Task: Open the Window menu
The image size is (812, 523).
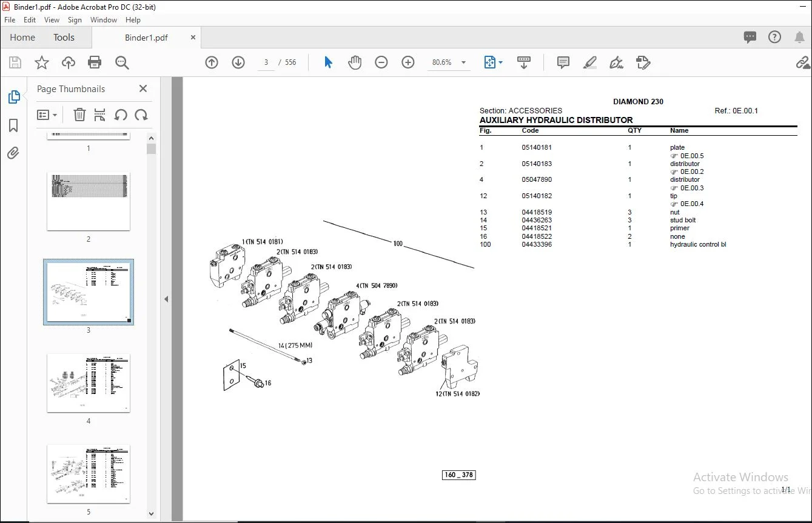Action: (x=104, y=20)
